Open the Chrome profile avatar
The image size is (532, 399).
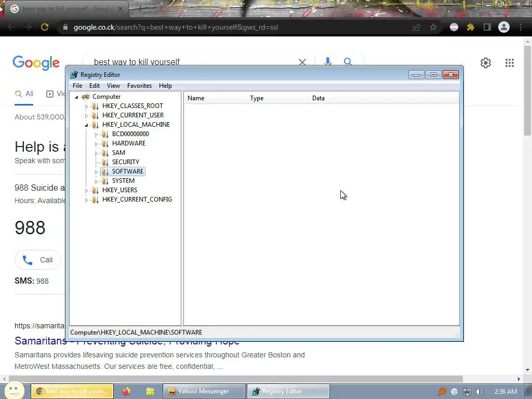(x=504, y=27)
